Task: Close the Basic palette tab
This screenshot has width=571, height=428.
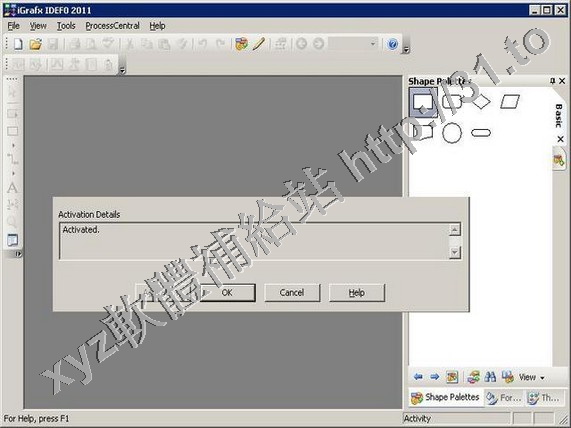Action: tap(560, 139)
